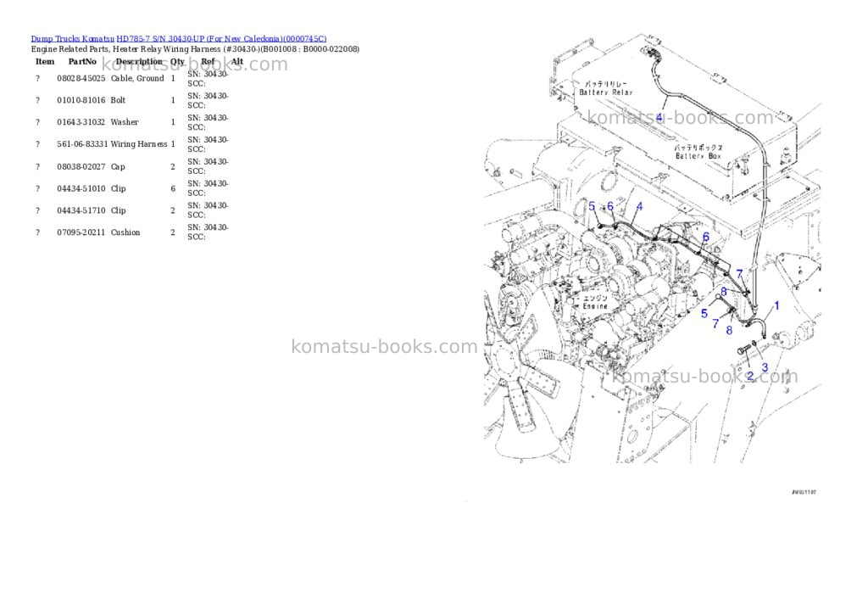This screenshot has width=868, height=615.
Task: Open the HD785-7 S/N 30430-UP link
Action: pyautogui.click(x=221, y=39)
